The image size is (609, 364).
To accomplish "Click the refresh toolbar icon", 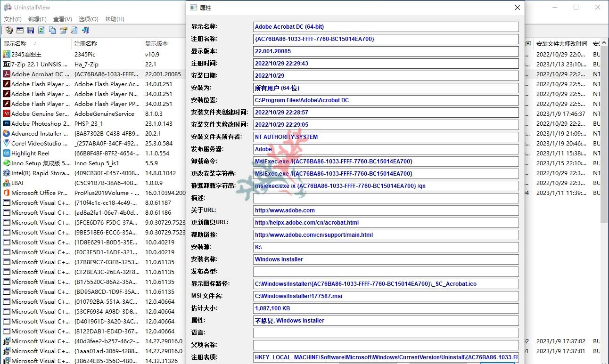I will pyautogui.click(x=41, y=30).
